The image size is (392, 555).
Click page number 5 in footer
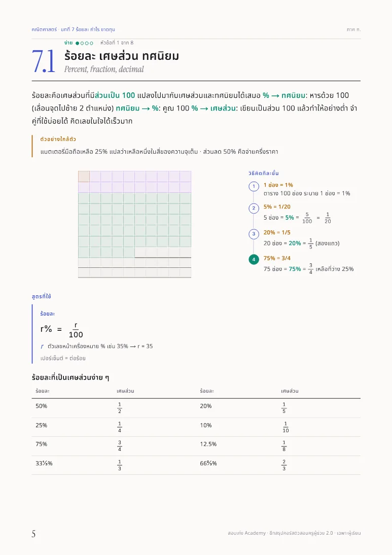[x=33, y=534]
